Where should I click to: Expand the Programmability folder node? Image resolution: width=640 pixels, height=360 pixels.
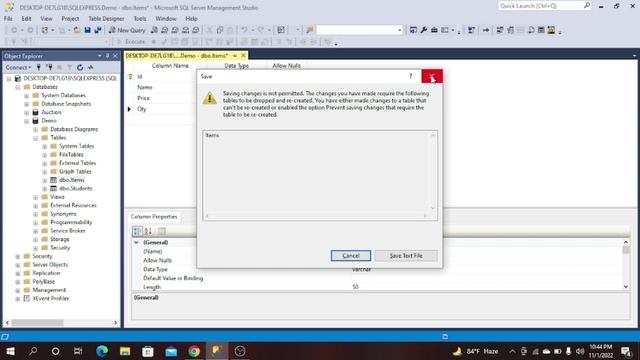click(x=36, y=222)
